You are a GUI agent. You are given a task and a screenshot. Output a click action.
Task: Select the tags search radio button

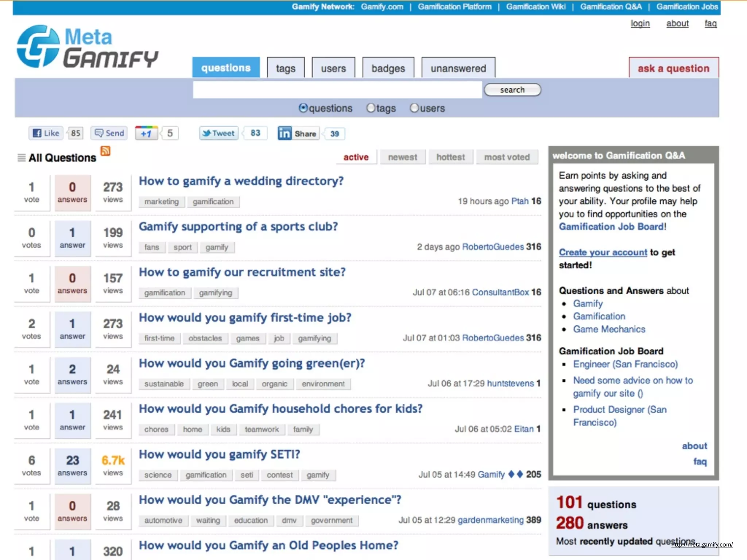click(x=371, y=108)
